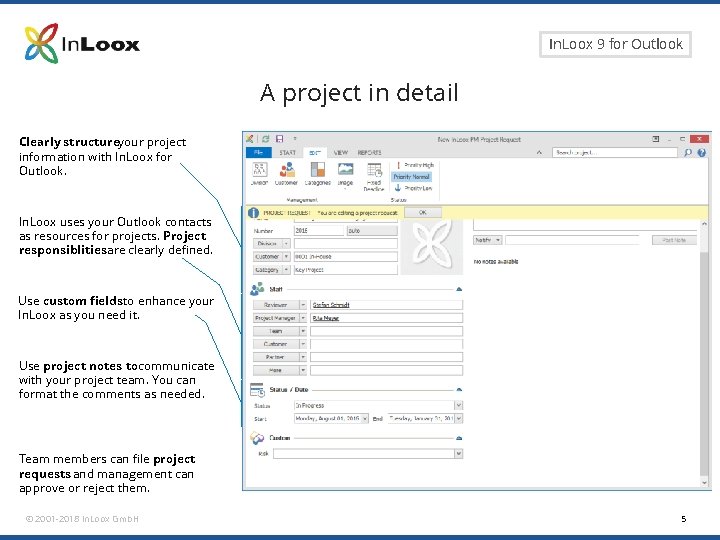Open the Notify dropdown
Screen dimensions: 720x540
pos(488,240)
